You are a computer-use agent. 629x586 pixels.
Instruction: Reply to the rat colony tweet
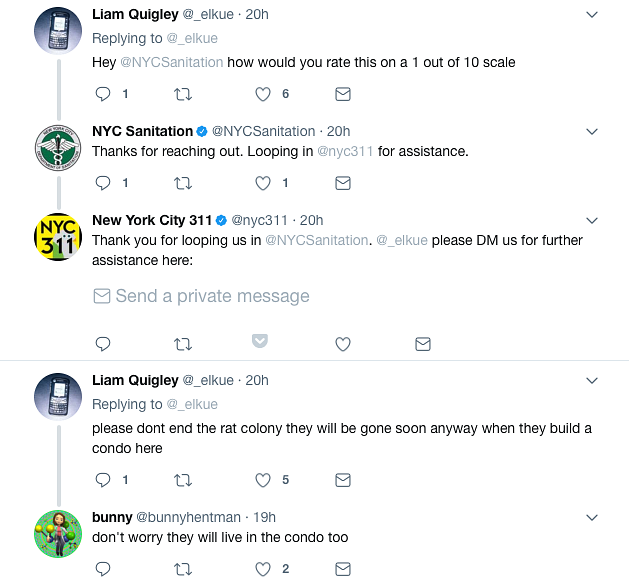(x=102, y=480)
